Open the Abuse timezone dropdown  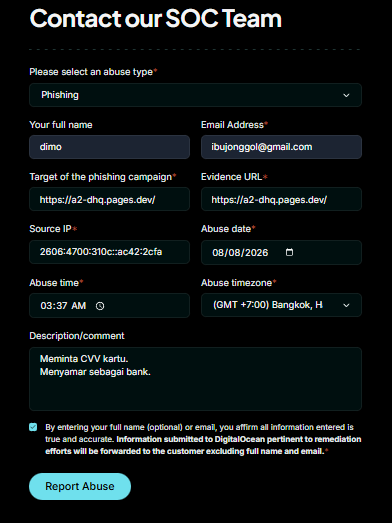281,305
